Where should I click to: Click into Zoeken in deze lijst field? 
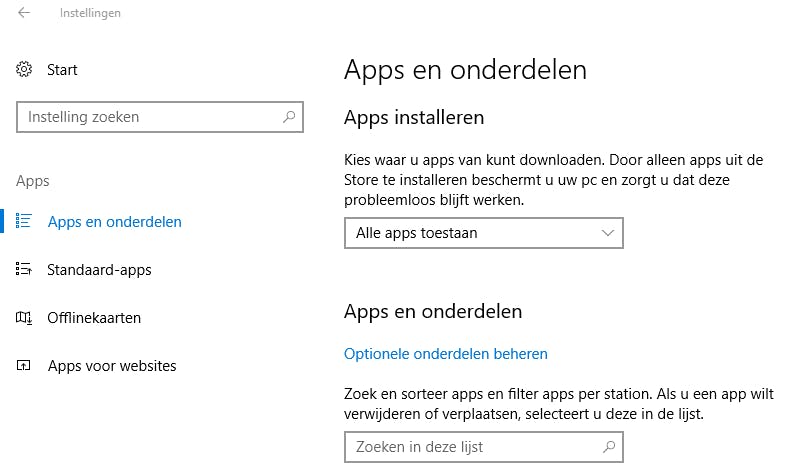click(x=470, y=446)
